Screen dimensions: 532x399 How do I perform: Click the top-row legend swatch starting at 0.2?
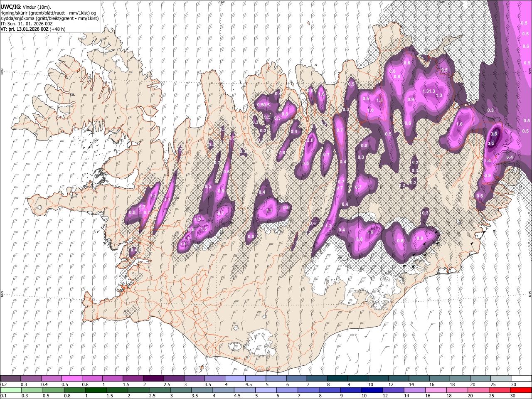pos(10,379)
